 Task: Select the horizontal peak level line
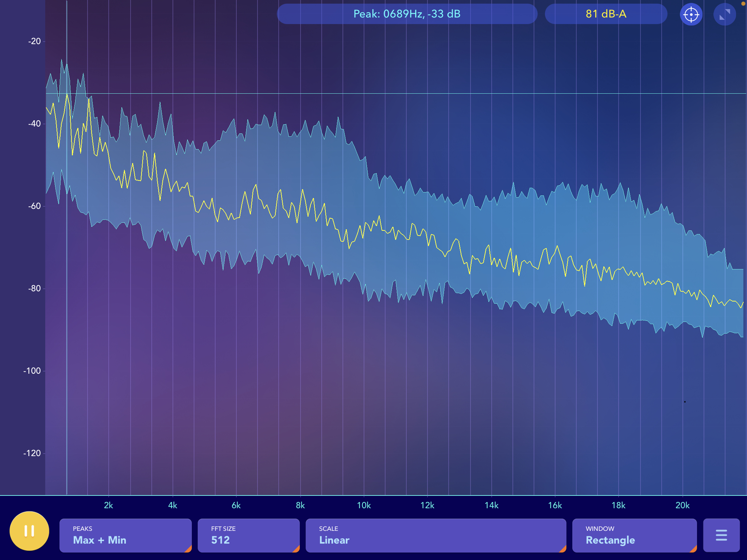(396, 94)
